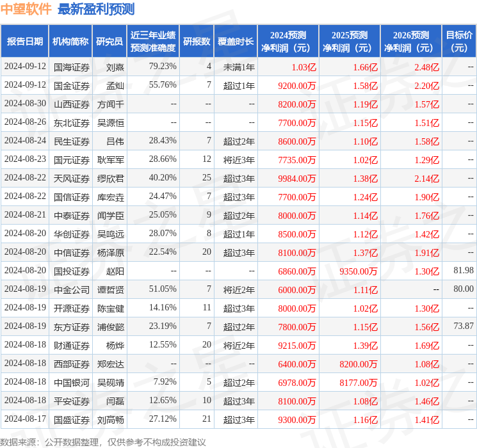Click the 55.76% accuracy value
The height and width of the screenshot is (448, 477).
[163, 84]
